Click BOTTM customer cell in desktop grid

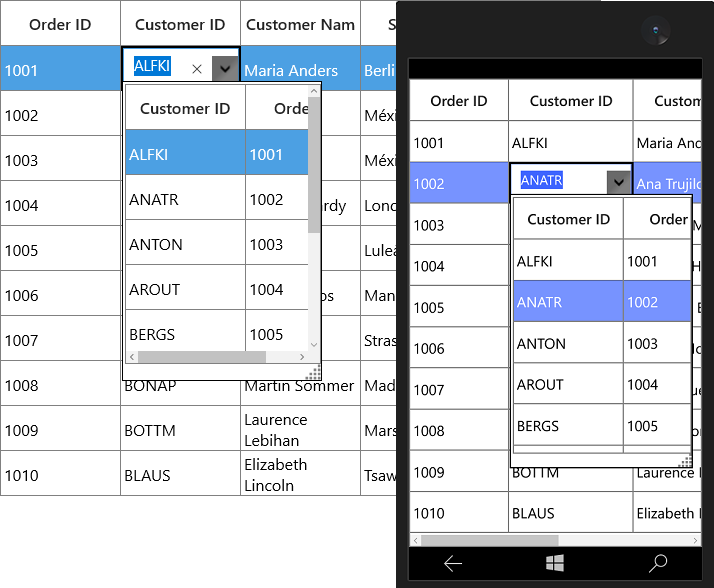pos(180,429)
